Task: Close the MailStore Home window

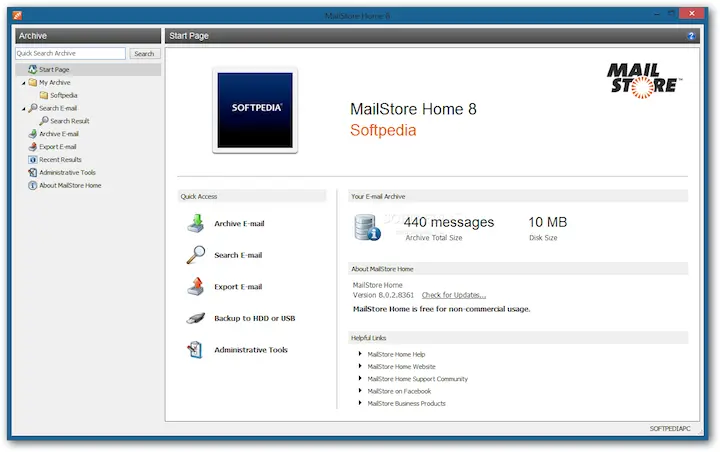Action: point(692,14)
